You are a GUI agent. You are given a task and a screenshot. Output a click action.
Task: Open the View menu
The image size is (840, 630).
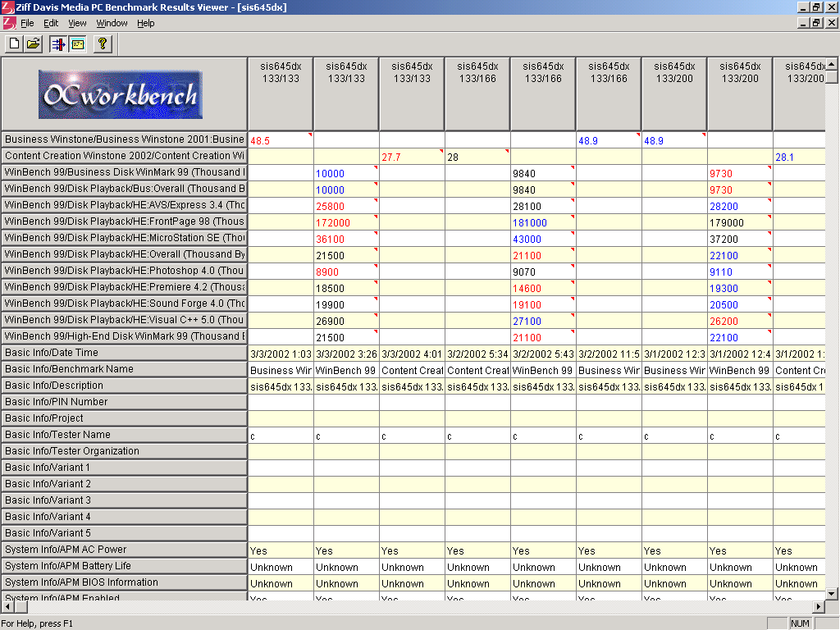[77, 23]
